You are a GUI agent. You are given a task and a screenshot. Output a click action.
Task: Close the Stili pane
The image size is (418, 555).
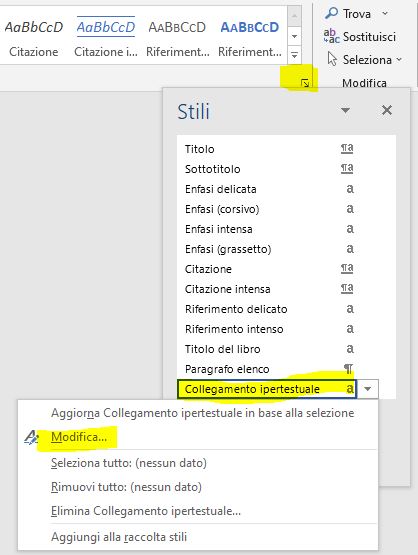pyautogui.click(x=387, y=110)
